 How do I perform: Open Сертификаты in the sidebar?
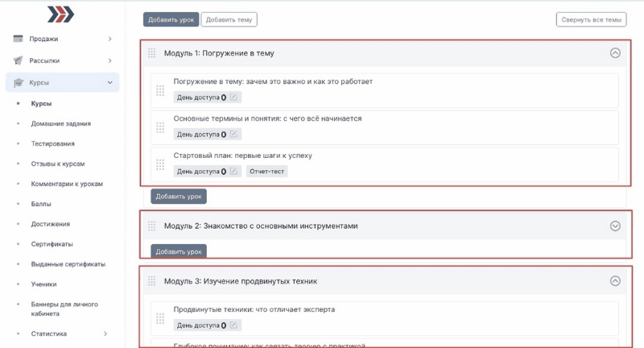pos(52,244)
